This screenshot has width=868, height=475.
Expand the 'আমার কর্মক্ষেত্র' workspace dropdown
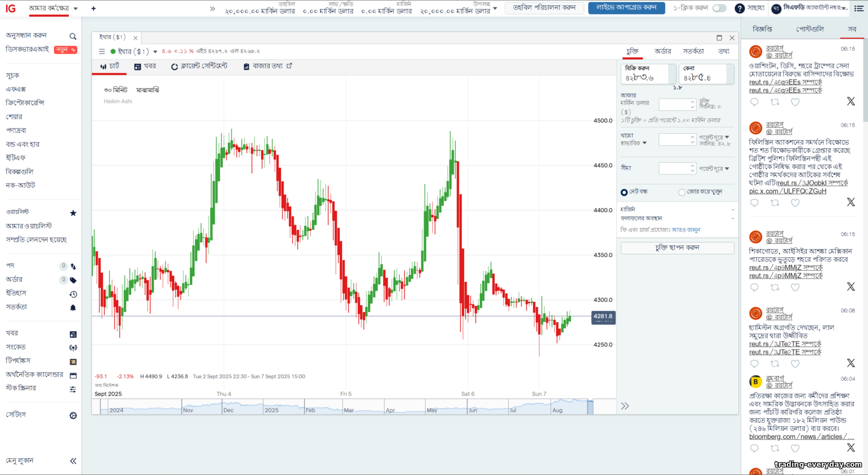(76, 9)
